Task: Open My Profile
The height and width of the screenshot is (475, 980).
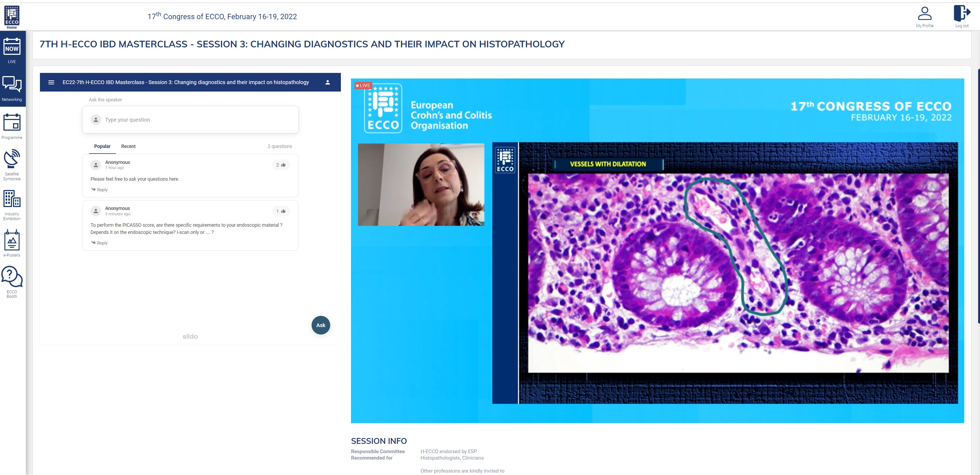Action: click(924, 17)
